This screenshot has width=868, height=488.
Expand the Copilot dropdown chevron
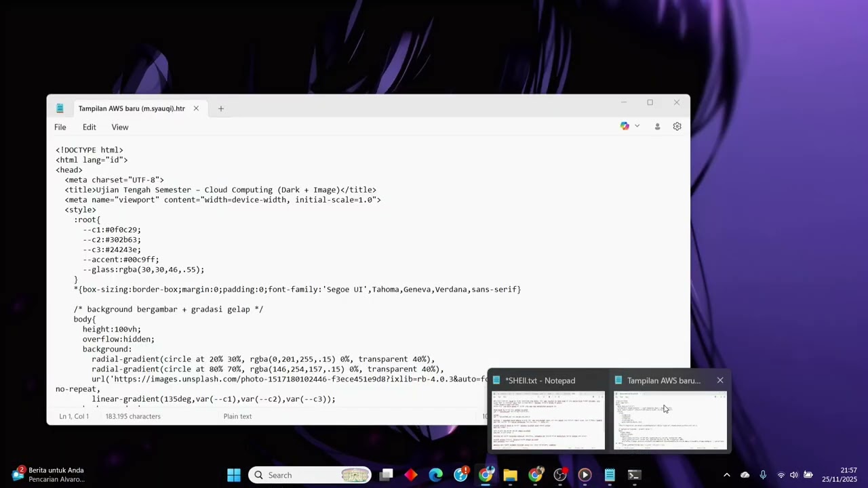pyautogui.click(x=637, y=127)
